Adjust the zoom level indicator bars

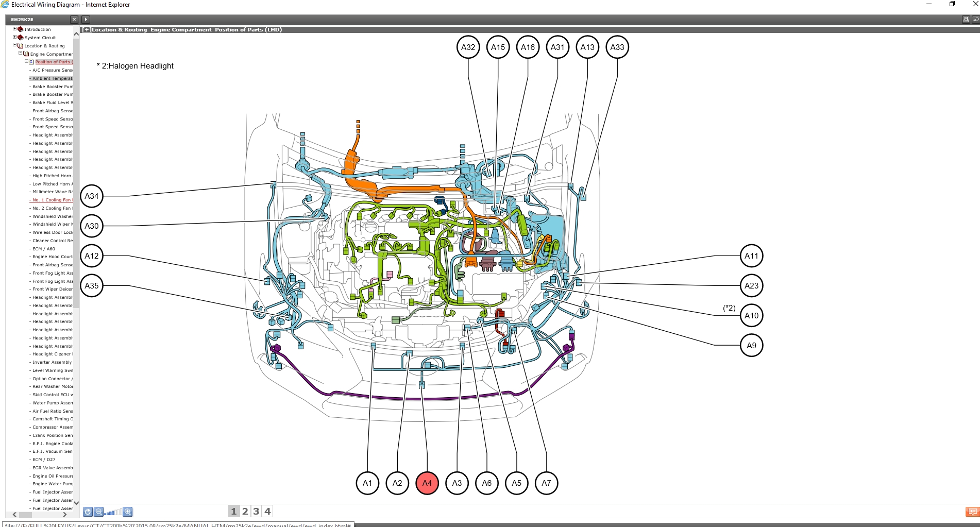pos(113,512)
